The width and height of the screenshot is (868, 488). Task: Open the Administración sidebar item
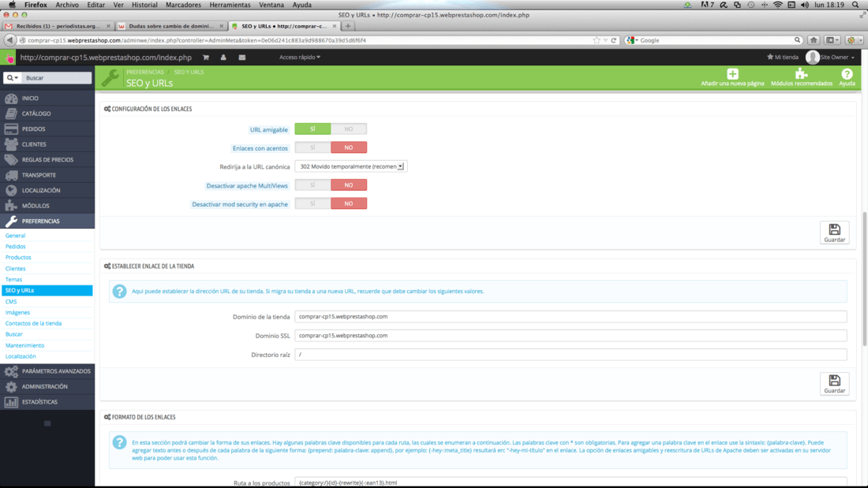pos(47,387)
